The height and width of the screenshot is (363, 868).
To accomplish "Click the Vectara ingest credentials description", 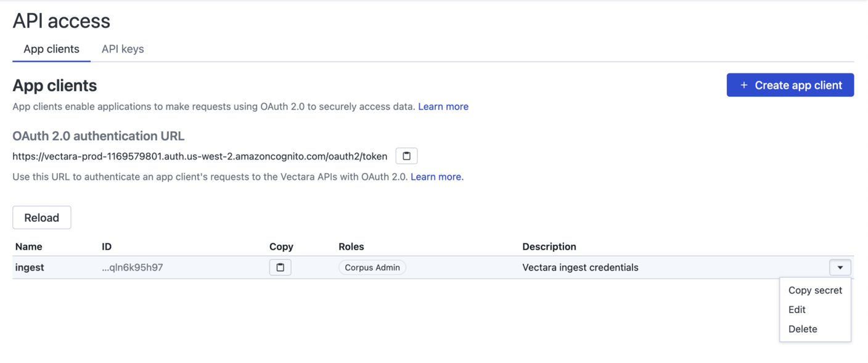I will click(579, 267).
